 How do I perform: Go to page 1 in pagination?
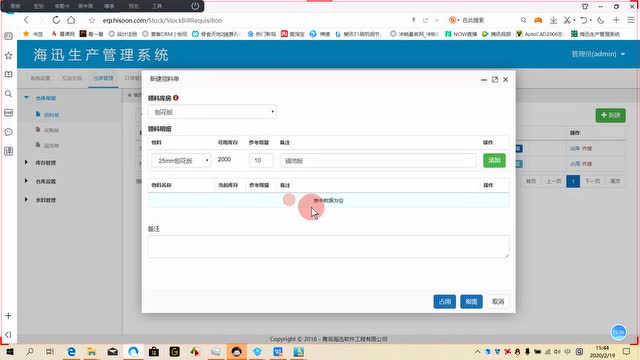click(x=573, y=181)
